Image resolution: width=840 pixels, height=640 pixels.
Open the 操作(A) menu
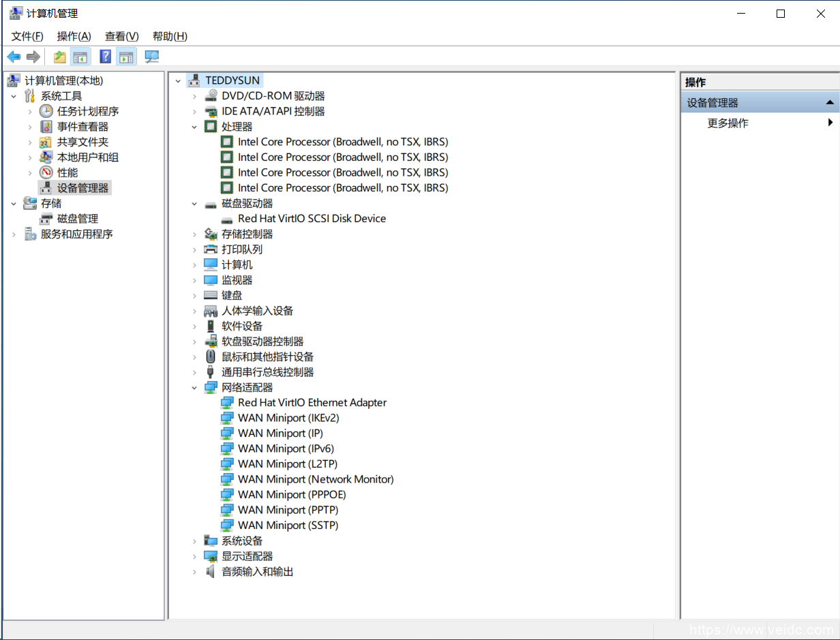pyautogui.click(x=74, y=36)
